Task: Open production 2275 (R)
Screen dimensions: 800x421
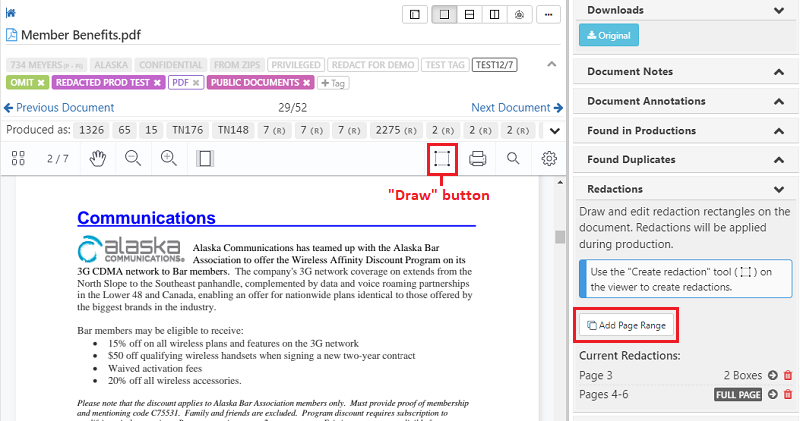Action: point(396,130)
